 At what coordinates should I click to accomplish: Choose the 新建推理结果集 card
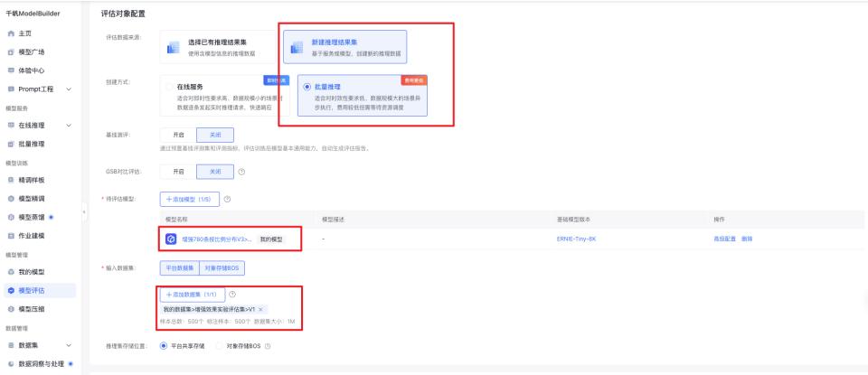pos(344,47)
